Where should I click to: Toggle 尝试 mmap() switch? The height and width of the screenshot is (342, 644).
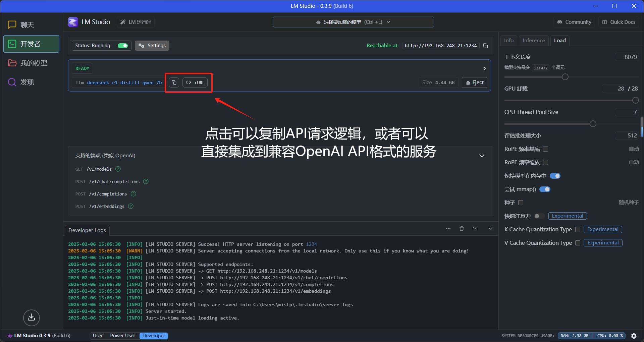545,189
